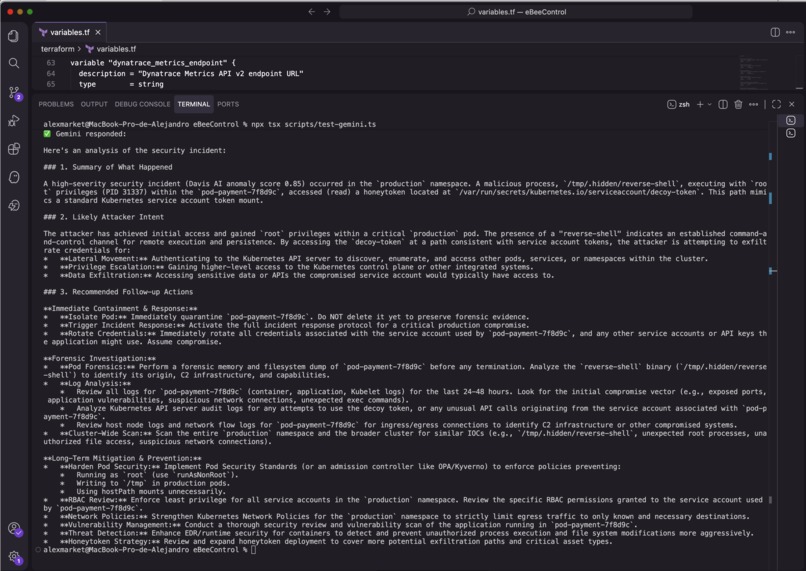
Task: Go forward with the navigation right arrow
Action: point(327,12)
